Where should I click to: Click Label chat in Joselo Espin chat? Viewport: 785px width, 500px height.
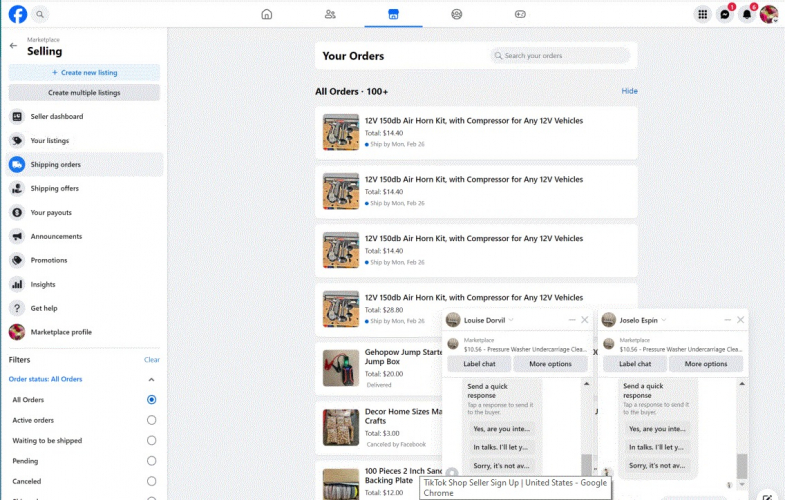click(x=635, y=364)
